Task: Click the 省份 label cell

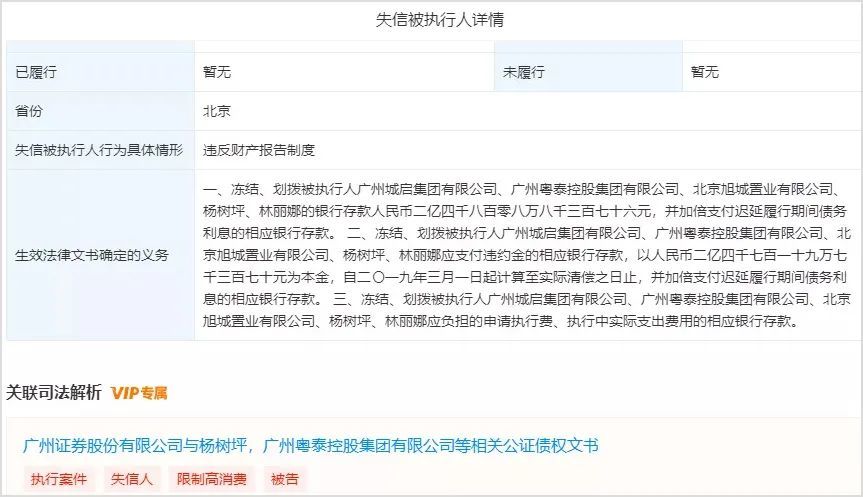Action: [x=101, y=111]
